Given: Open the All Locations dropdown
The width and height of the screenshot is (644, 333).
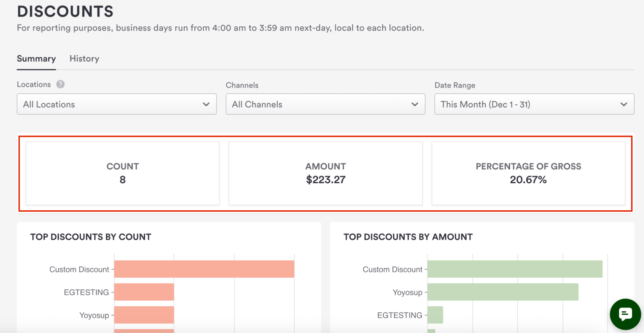Looking at the screenshot, I should click(x=110, y=104).
